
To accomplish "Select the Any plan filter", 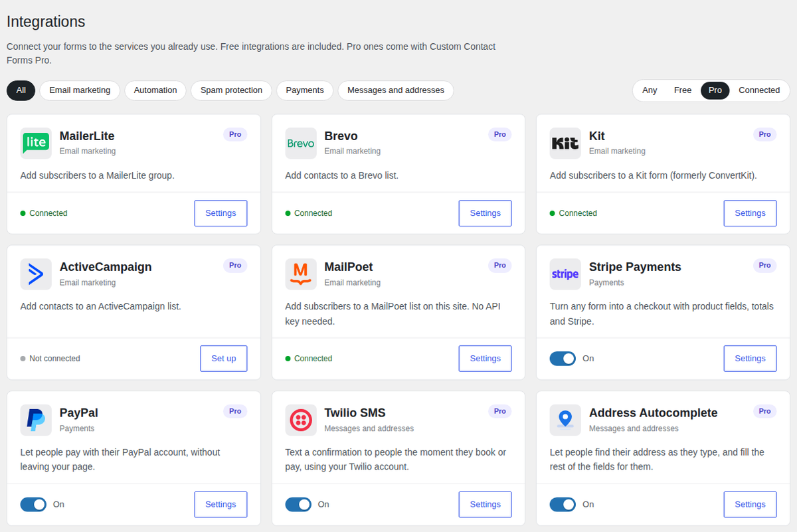I will click(650, 90).
